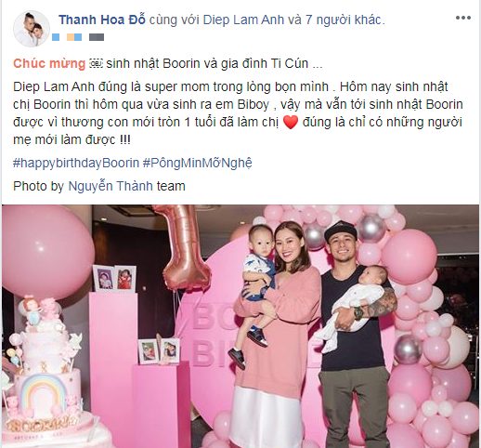Click the emoji icon after Chúc mừng
This screenshot has height=448, width=481.
(96, 64)
